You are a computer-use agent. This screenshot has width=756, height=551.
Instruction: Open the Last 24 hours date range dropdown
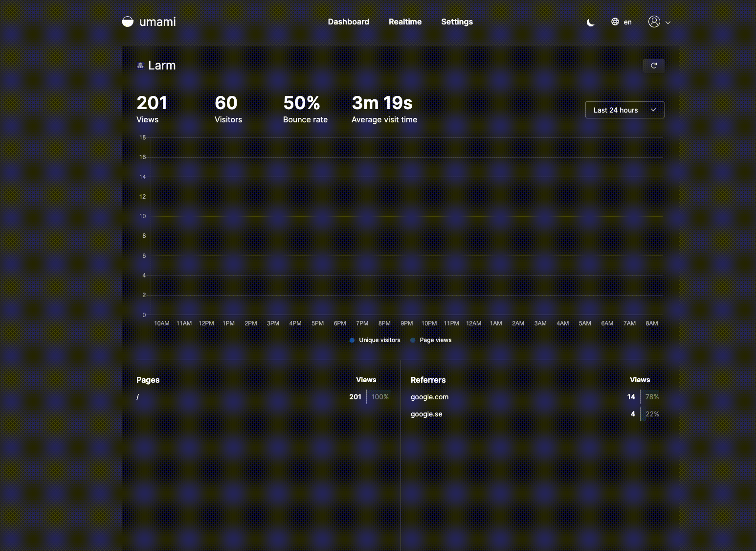[x=624, y=110]
